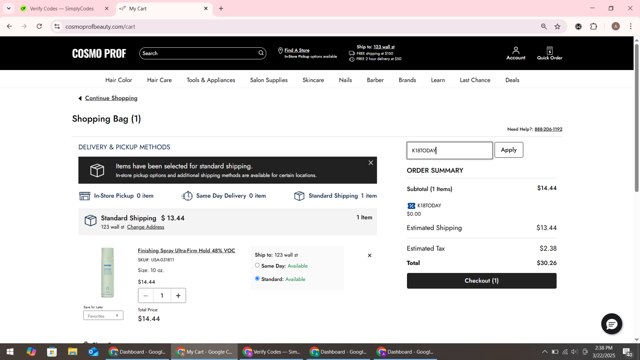Open Deals menu
The height and width of the screenshot is (360, 640).
click(512, 80)
